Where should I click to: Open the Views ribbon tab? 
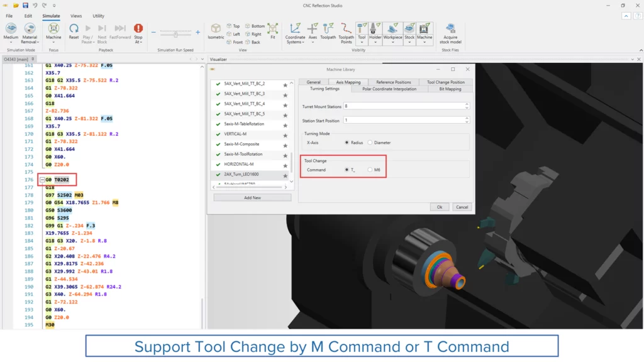point(75,16)
